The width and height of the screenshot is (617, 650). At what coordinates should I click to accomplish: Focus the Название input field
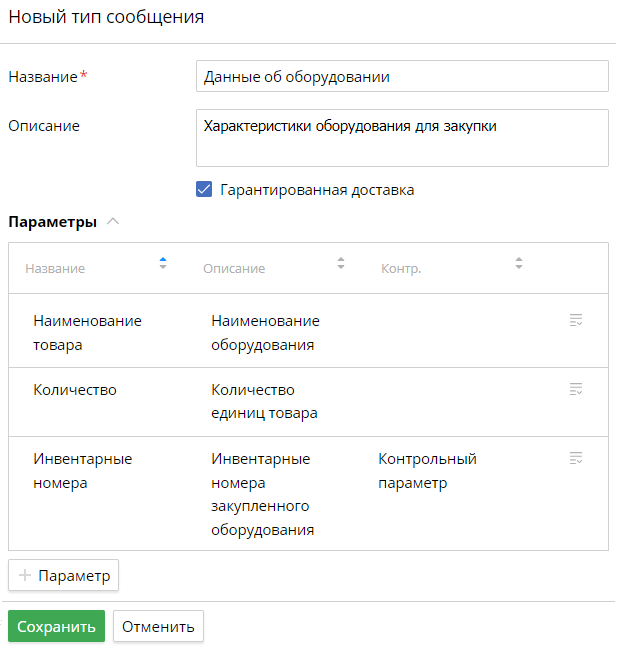[x=402, y=76]
